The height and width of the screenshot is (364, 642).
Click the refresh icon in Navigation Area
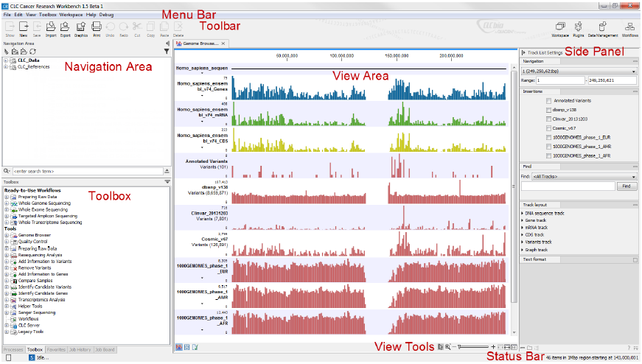[x=32, y=52]
